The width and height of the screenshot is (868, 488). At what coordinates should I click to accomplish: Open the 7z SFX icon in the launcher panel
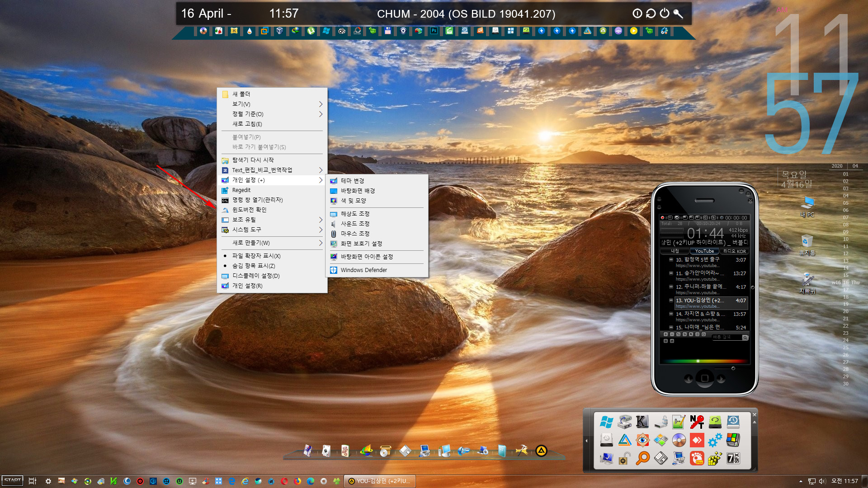coord(733,458)
